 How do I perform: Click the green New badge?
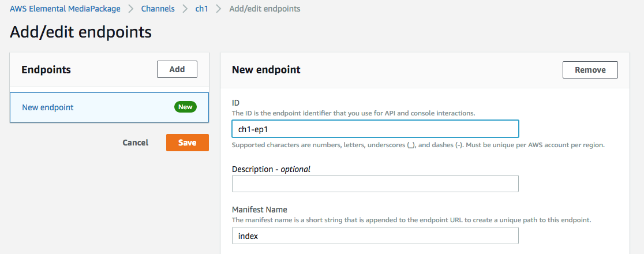[x=185, y=107]
